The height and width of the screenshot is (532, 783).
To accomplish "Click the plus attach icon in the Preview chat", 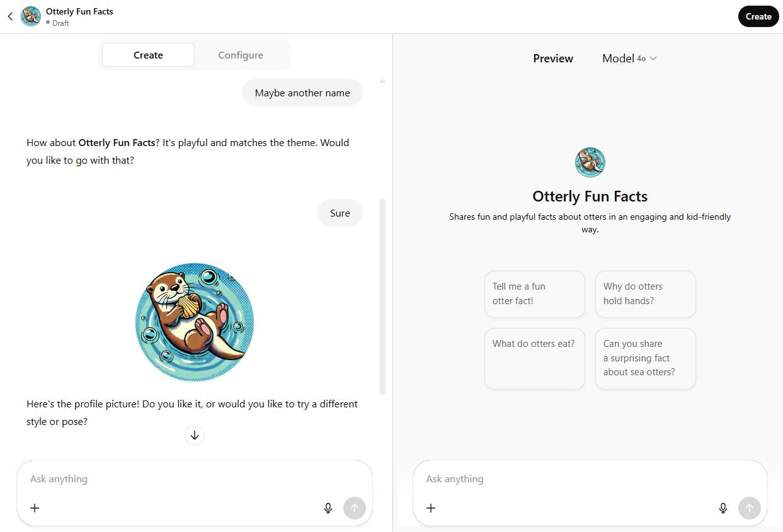I will point(431,508).
